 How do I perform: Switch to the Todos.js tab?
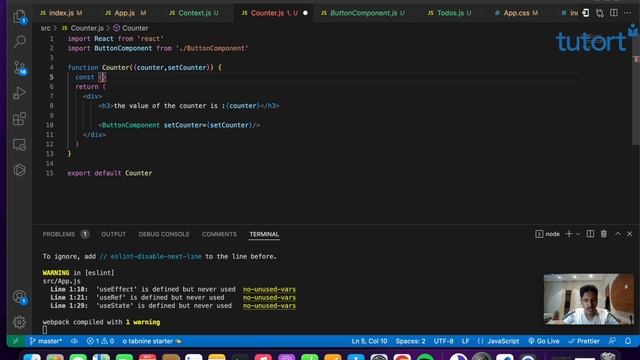point(450,13)
